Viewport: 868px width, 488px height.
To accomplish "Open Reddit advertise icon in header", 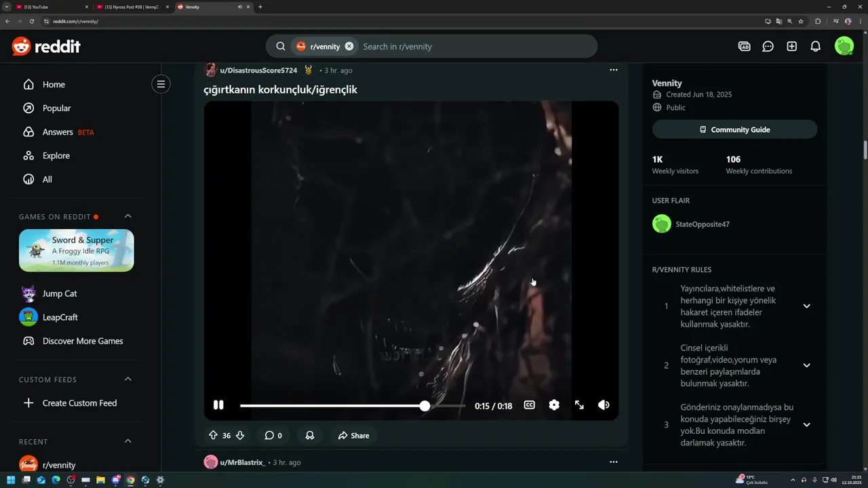I will [x=744, y=46].
